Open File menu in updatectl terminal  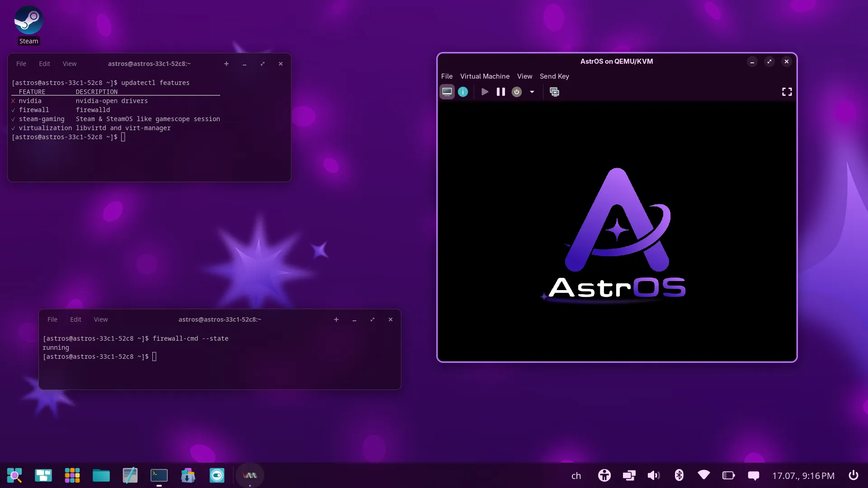pos(21,64)
